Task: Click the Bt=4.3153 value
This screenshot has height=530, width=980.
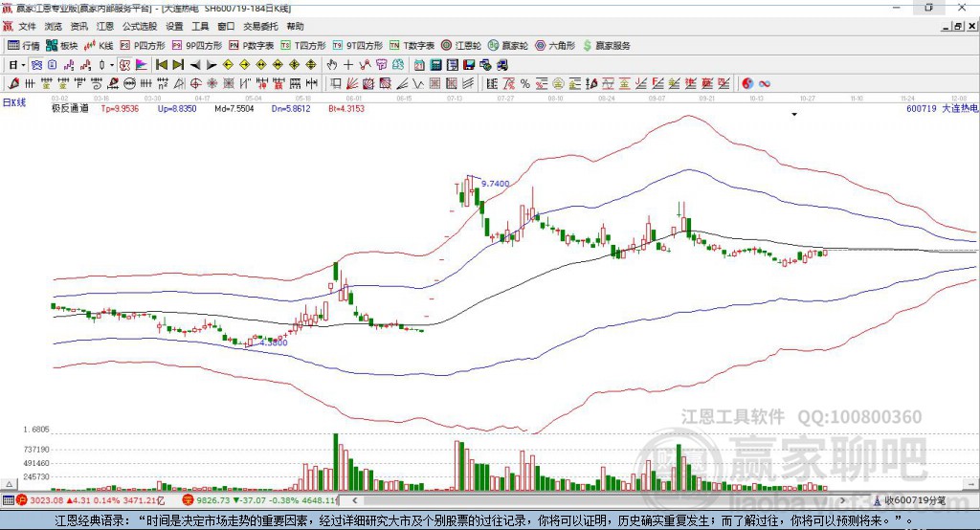Action: (x=346, y=108)
